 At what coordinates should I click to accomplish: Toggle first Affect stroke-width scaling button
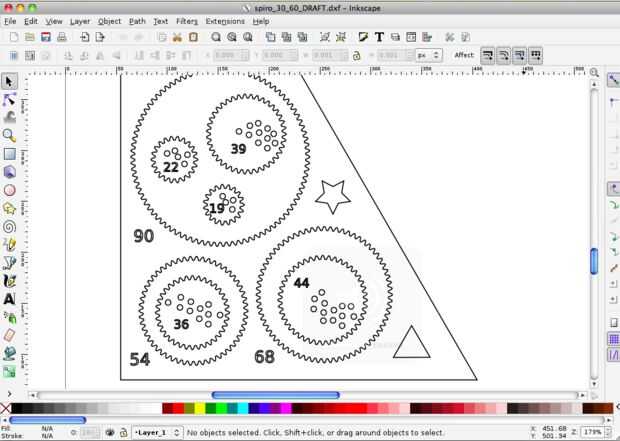tap(488, 55)
